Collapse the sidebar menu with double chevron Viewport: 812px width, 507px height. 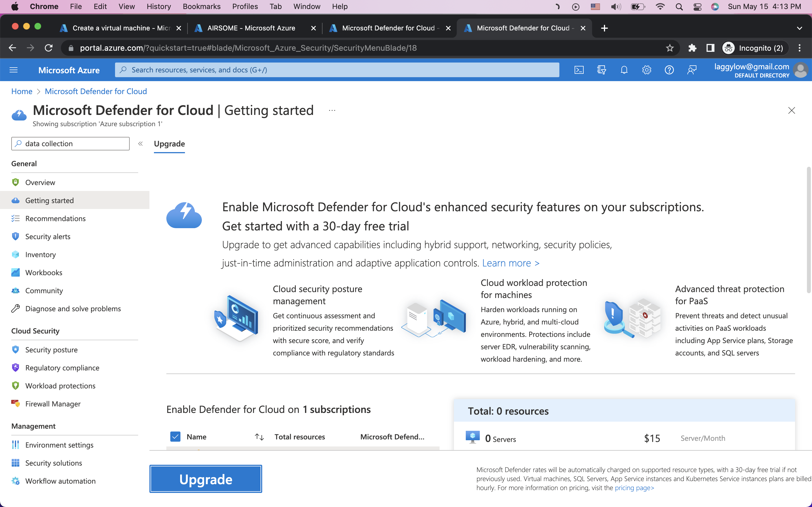[140, 144]
